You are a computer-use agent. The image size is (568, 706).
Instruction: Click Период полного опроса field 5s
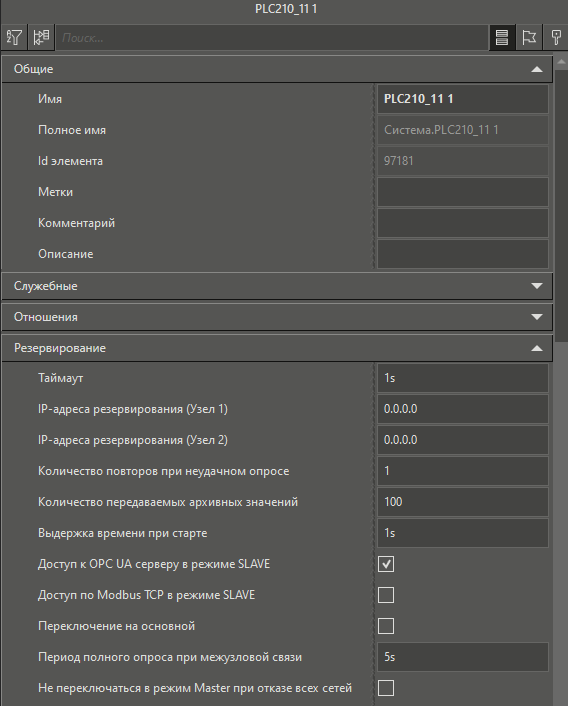(463, 657)
